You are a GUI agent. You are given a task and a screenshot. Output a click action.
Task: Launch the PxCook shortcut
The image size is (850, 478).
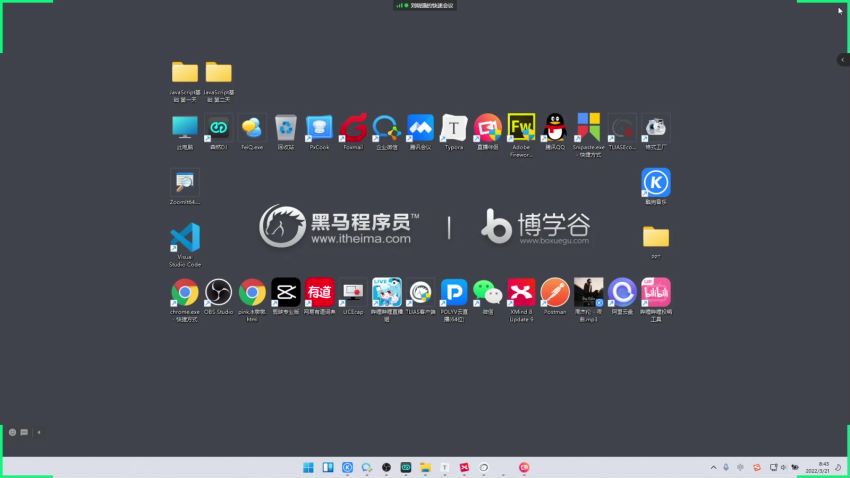click(x=319, y=128)
